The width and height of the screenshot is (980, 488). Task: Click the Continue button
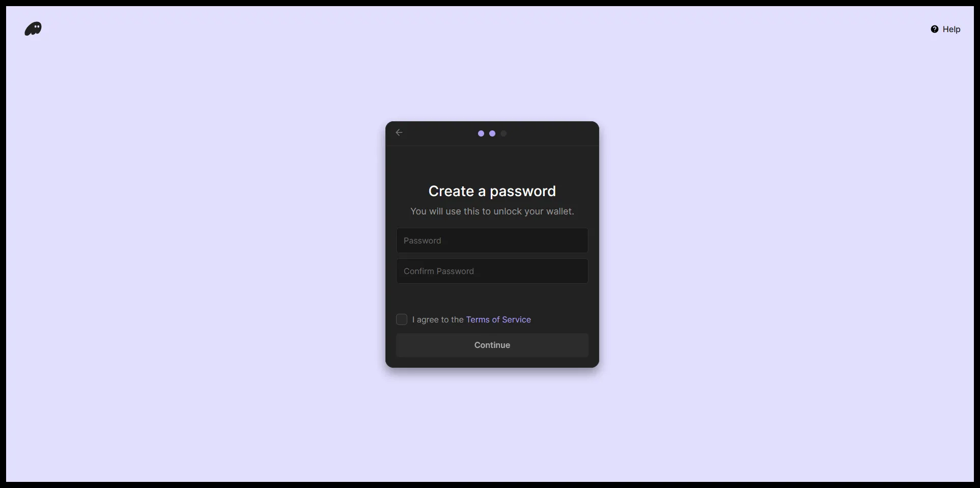tap(492, 345)
